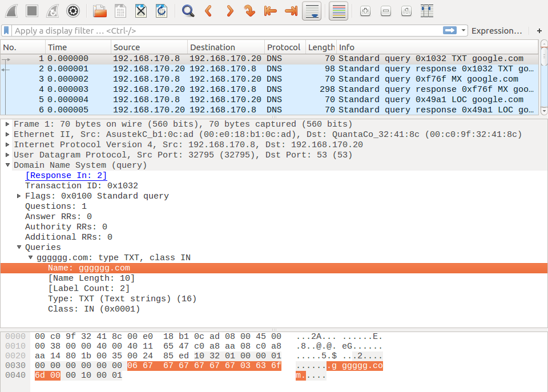Zoom in on packet text
This screenshot has height=392, width=548.
click(x=365, y=10)
